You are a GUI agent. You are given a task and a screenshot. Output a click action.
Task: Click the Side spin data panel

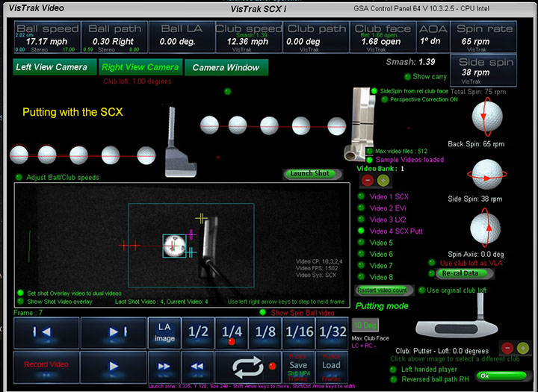(483, 70)
